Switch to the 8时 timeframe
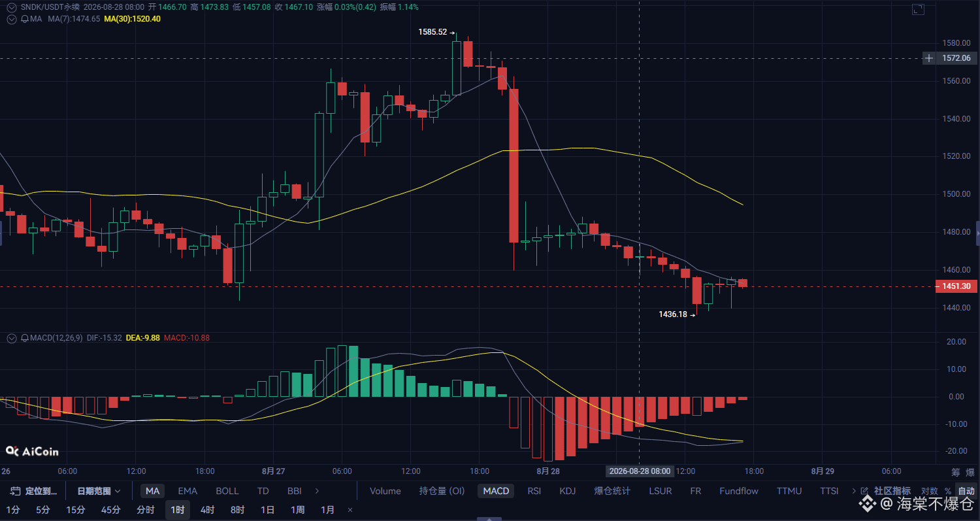This screenshot has height=521, width=980. pyautogui.click(x=237, y=510)
